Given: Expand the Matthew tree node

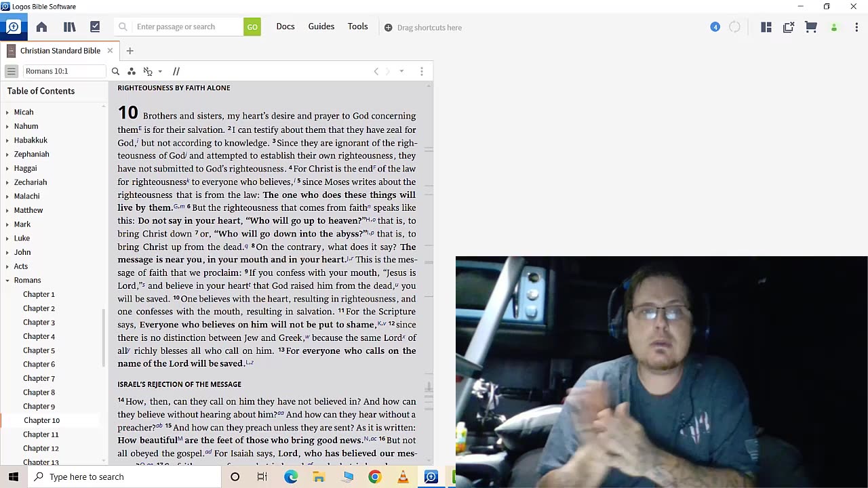Looking at the screenshot, I should (x=7, y=211).
